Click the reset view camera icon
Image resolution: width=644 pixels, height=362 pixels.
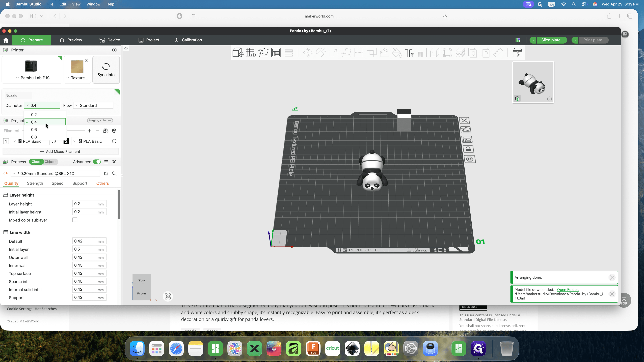[168, 296]
